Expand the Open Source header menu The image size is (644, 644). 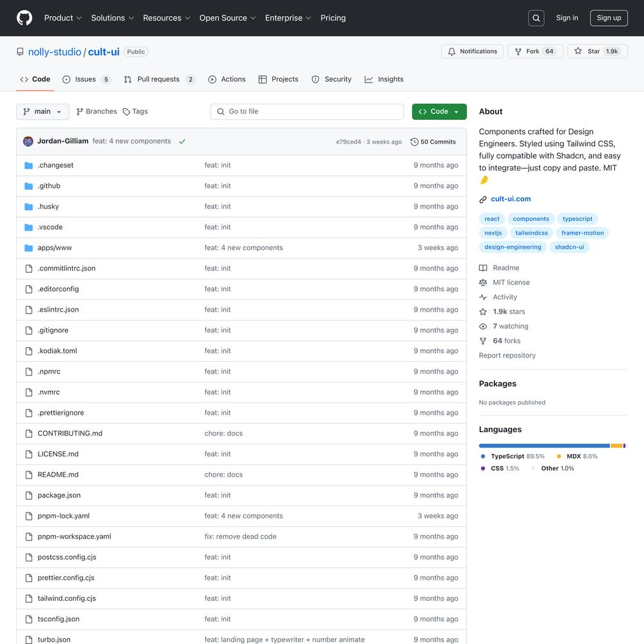tap(227, 18)
